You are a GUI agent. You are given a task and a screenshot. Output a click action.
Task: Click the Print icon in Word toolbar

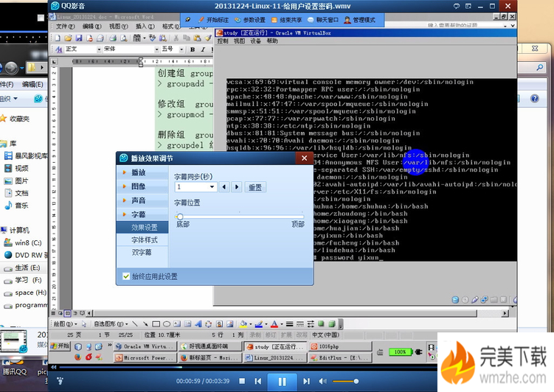click(113, 38)
